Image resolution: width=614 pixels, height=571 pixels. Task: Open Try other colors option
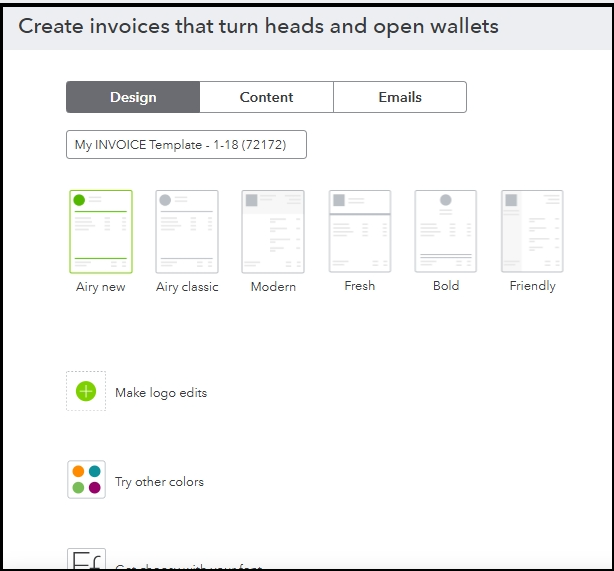[159, 482]
